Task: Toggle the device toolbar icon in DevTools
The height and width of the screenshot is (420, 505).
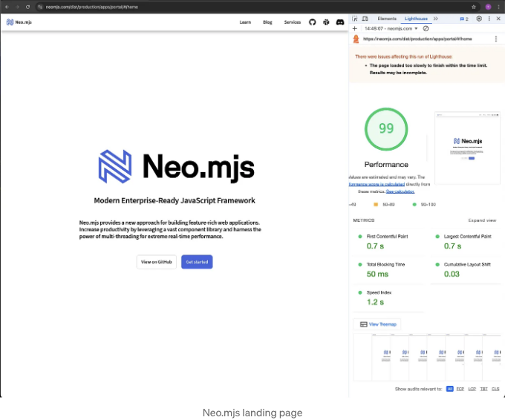Action: point(365,19)
